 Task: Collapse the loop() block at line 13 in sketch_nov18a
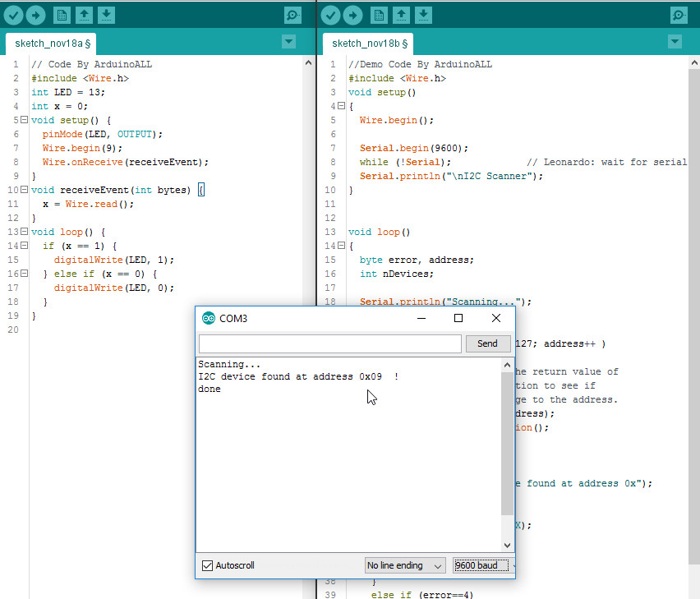click(24, 231)
